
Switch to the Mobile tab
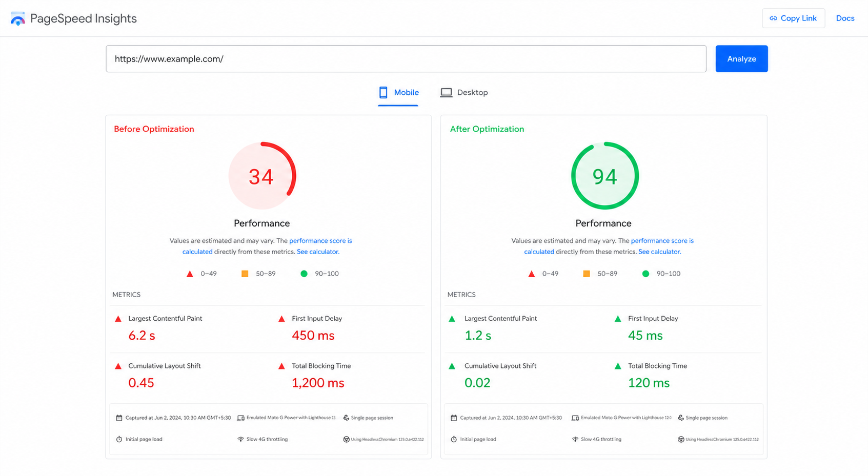(x=398, y=93)
